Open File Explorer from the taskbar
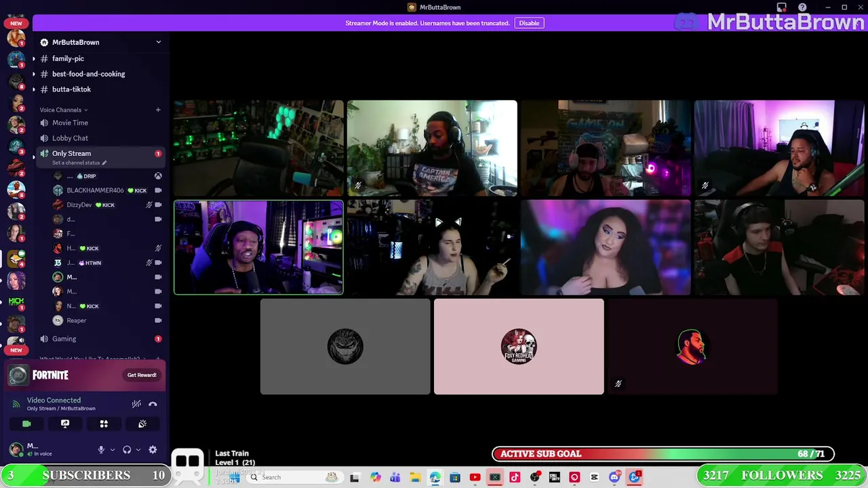 (414, 477)
